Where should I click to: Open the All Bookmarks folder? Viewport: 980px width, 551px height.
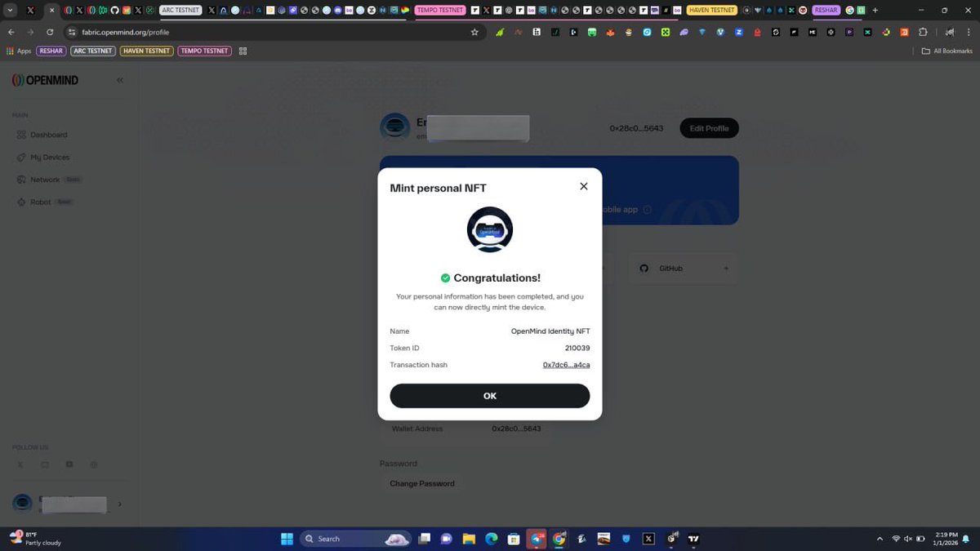947,51
